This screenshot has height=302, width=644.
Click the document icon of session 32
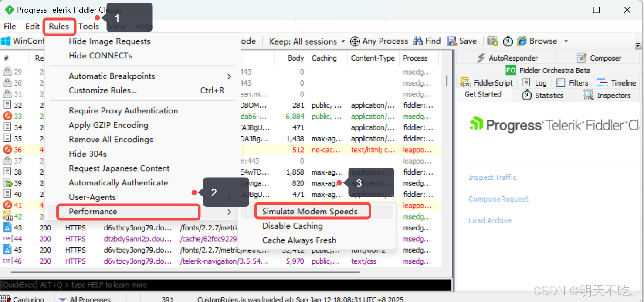7,105
